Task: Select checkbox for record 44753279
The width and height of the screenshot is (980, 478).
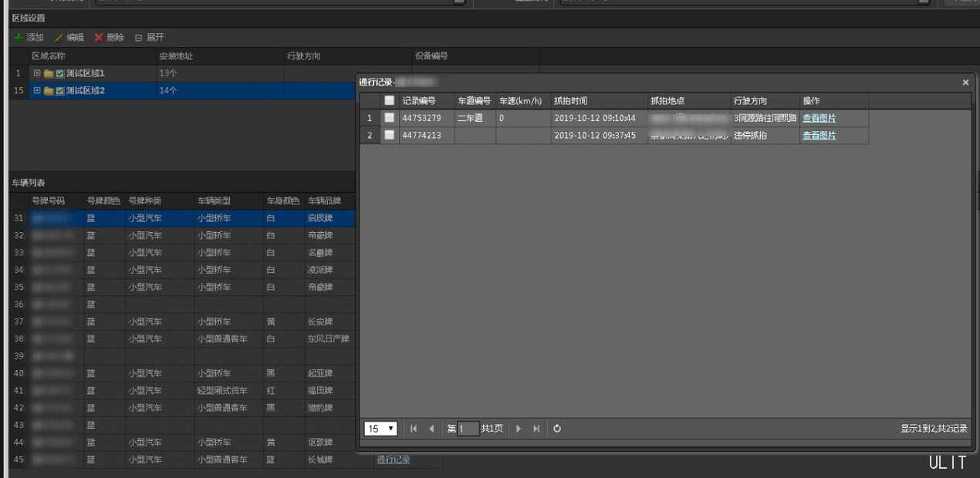Action: [x=390, y=118]
